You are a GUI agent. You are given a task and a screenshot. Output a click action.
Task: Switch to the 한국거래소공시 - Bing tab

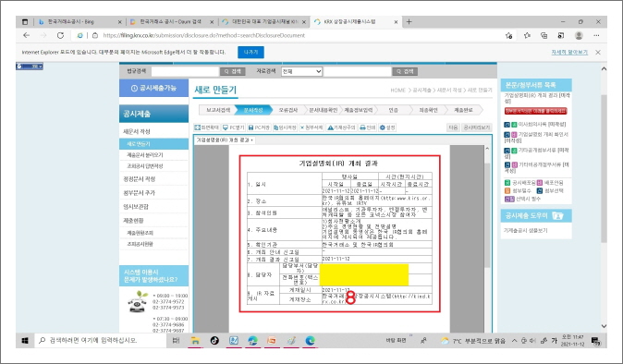point(79,22)
